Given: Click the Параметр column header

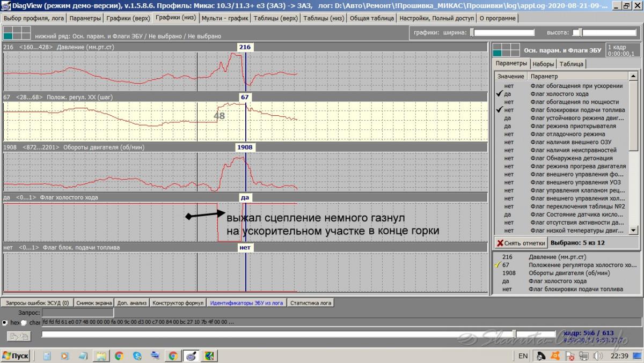Looking at the screenshot, I should [x=578, y=76].
